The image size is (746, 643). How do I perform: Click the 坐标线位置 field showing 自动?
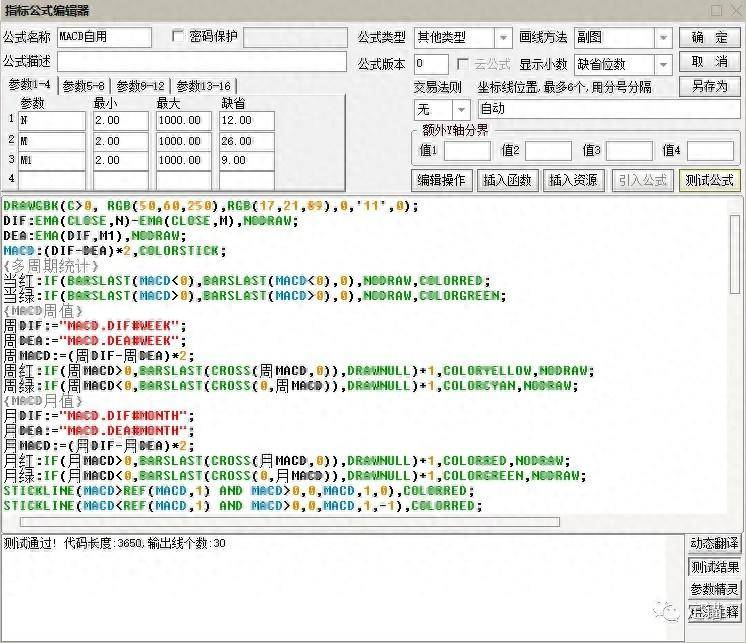tap(609, 109)
